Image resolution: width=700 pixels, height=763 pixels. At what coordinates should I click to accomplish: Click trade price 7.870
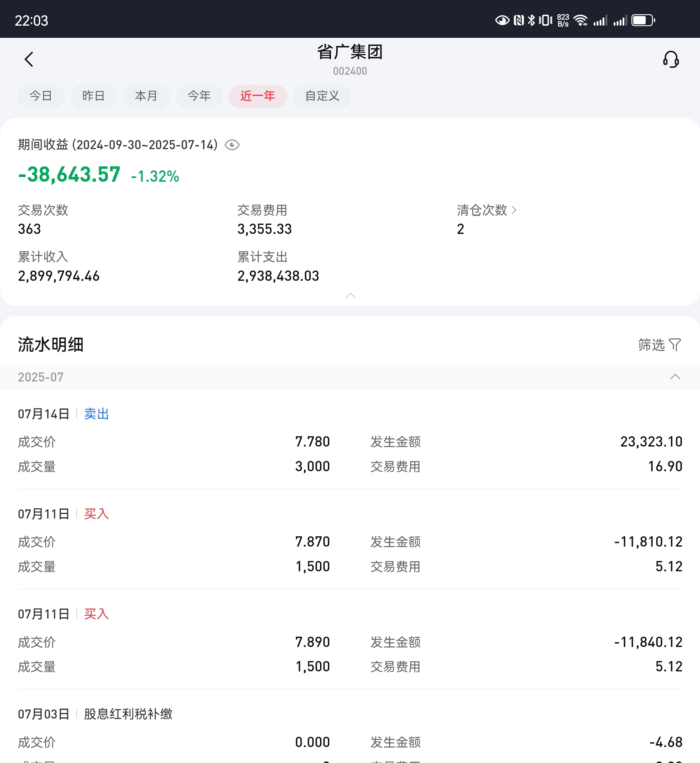click(312, 542)
